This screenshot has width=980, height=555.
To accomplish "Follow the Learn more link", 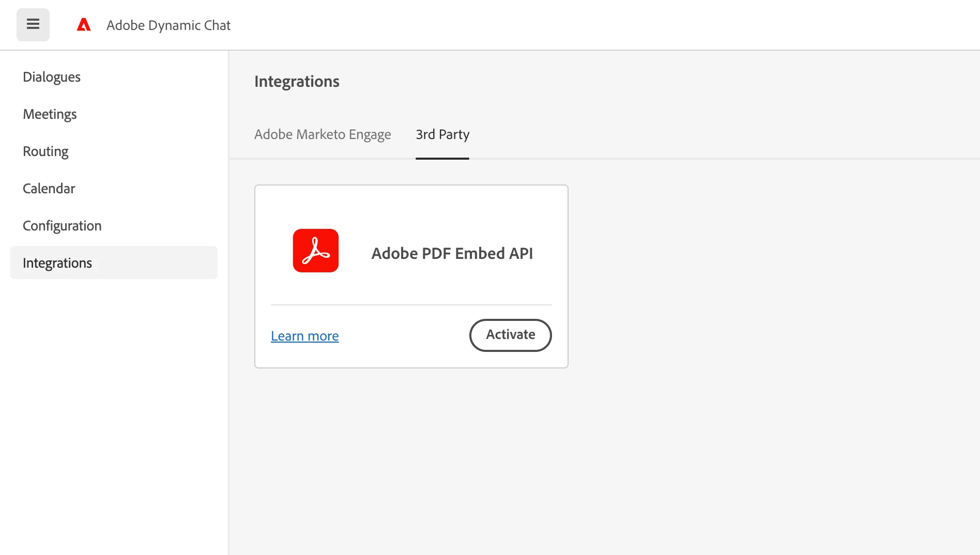I will [x=305, y=336].
